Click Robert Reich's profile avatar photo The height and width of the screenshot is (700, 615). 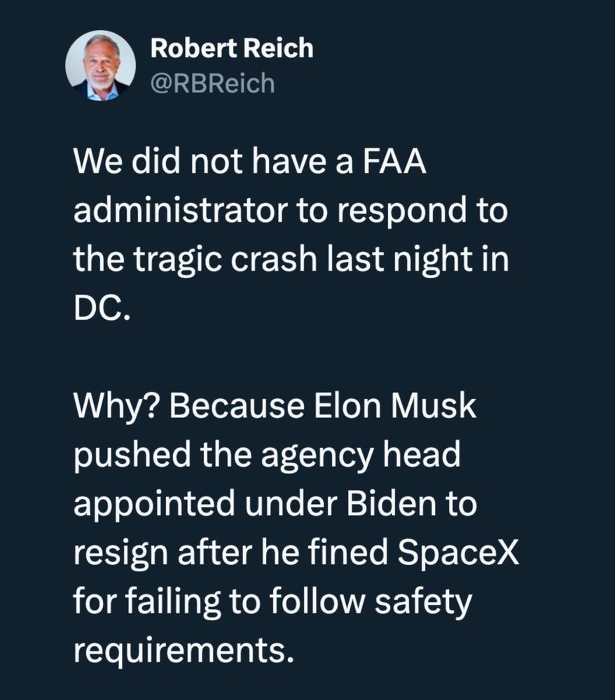[x=100, y=66]
